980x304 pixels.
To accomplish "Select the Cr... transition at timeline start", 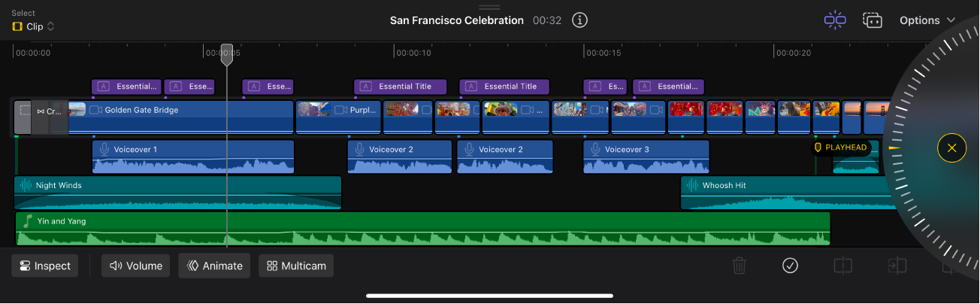I will click(50, 118).
